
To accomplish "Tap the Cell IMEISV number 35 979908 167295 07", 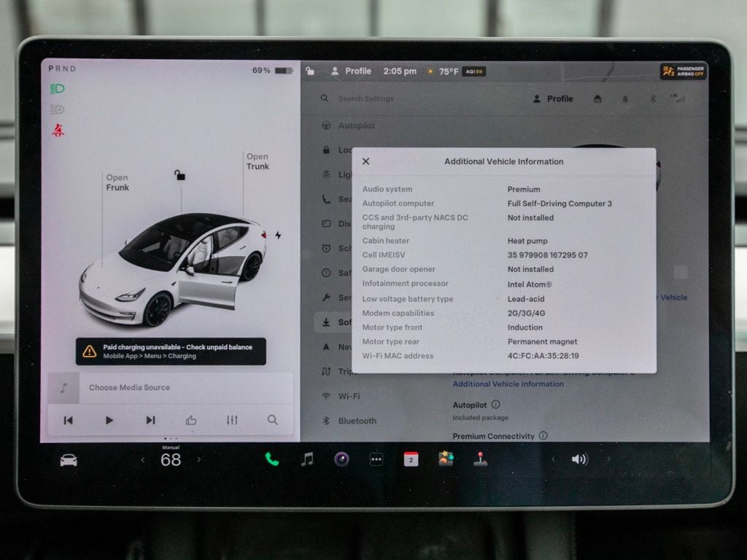I will coord(547,254).
